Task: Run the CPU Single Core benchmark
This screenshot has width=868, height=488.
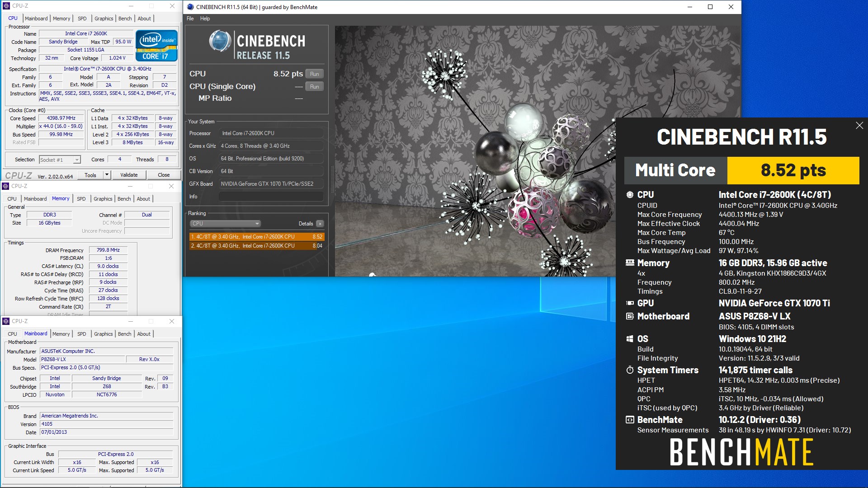Action: tap(315, 87)
